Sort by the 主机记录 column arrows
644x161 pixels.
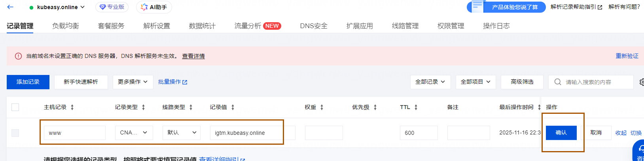72,107
